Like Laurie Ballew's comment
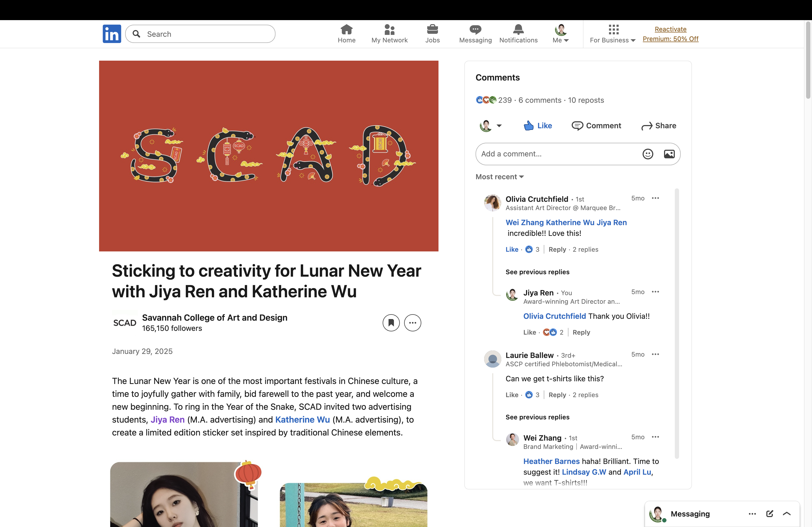The image size is (812, 527). tap(512, 394)
